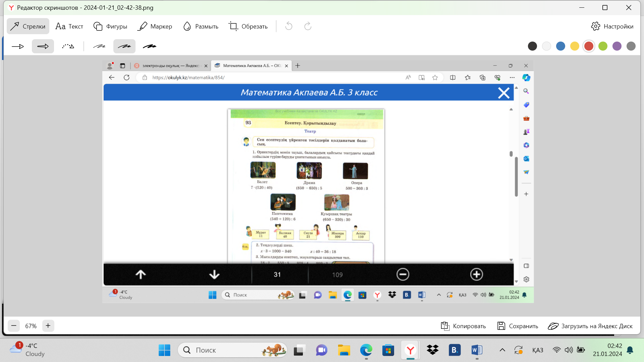Viewport: 644px width, 362px height.
Task: Select the Текст tool
Action: [69, 26]
